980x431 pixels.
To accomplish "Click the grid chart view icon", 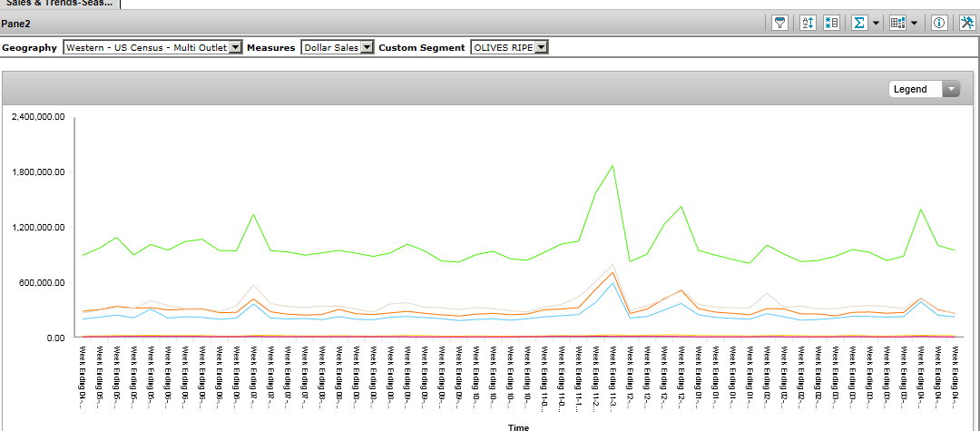I will tap(897, 24).
